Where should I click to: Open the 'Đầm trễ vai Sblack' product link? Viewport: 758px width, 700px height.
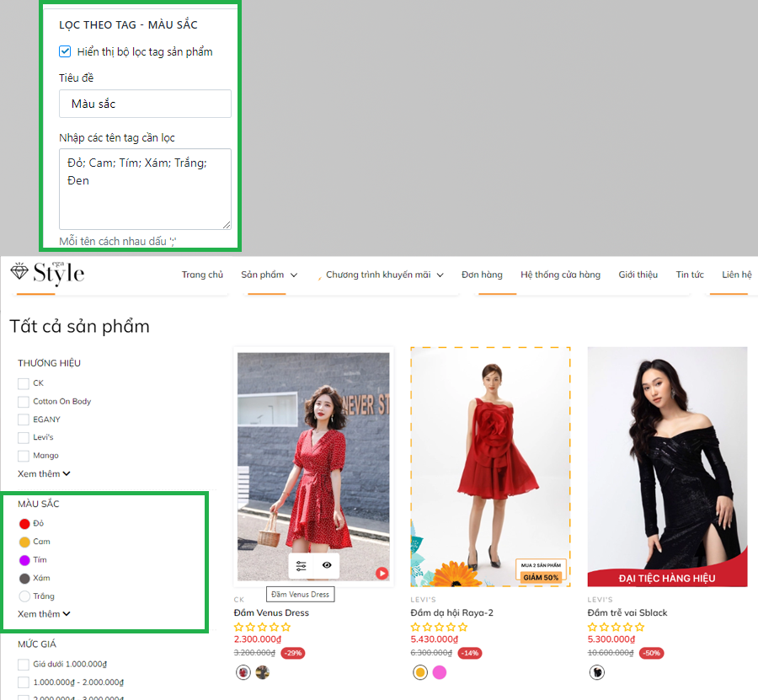[x=627, y=612]
